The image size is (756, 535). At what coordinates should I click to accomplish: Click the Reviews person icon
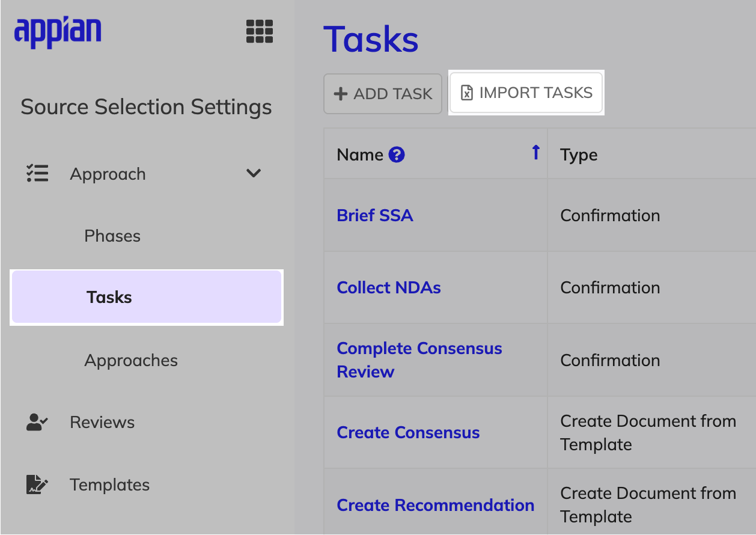point(37,422)
